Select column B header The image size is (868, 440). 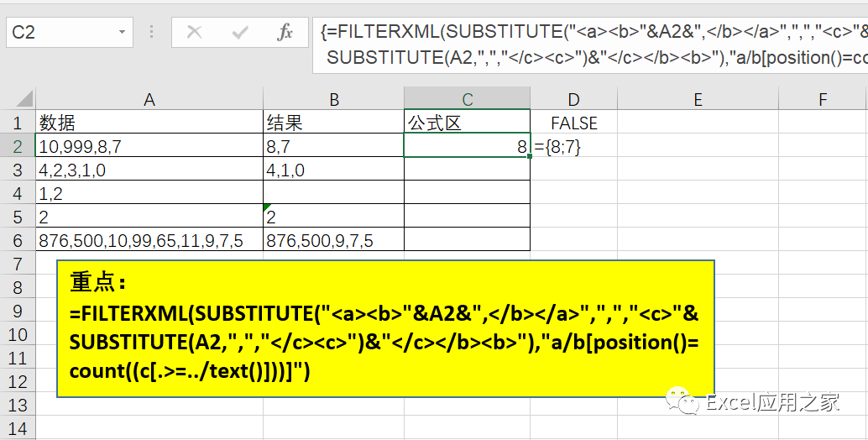(x=334, y=99)
